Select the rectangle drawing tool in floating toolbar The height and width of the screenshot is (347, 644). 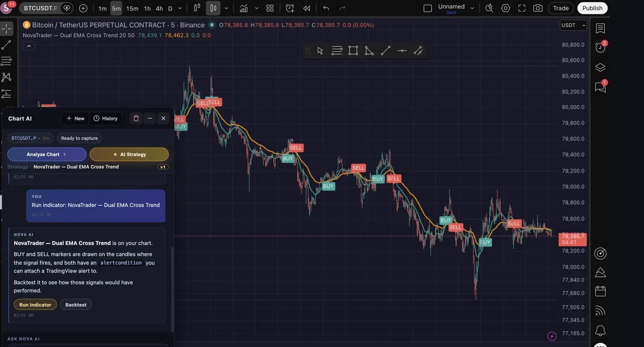353,51
